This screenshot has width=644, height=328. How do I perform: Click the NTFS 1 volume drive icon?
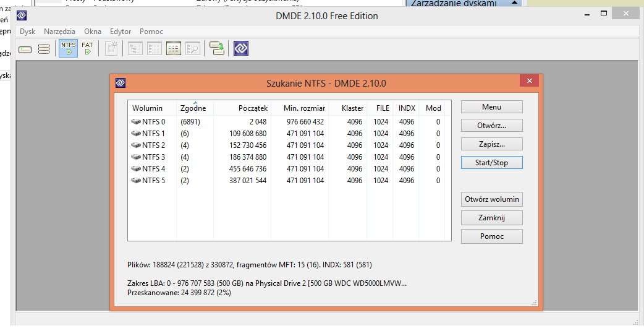click(x=136, y=134)
